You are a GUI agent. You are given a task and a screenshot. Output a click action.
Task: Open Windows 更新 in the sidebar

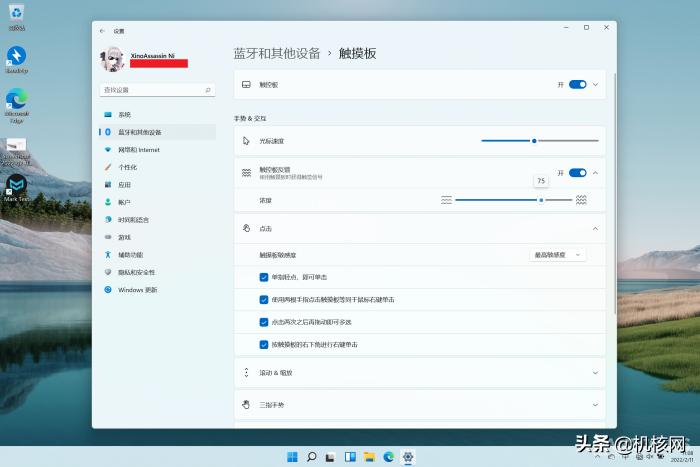click(x=157, y=290)
